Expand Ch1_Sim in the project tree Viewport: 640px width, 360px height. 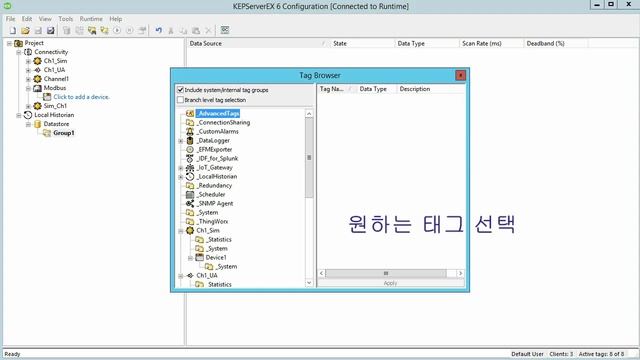point(28,61)
